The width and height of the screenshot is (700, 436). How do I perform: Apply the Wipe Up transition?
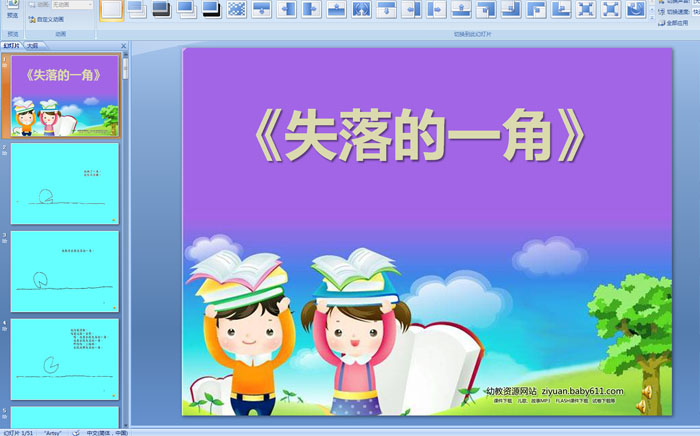[x=337, y=9]
